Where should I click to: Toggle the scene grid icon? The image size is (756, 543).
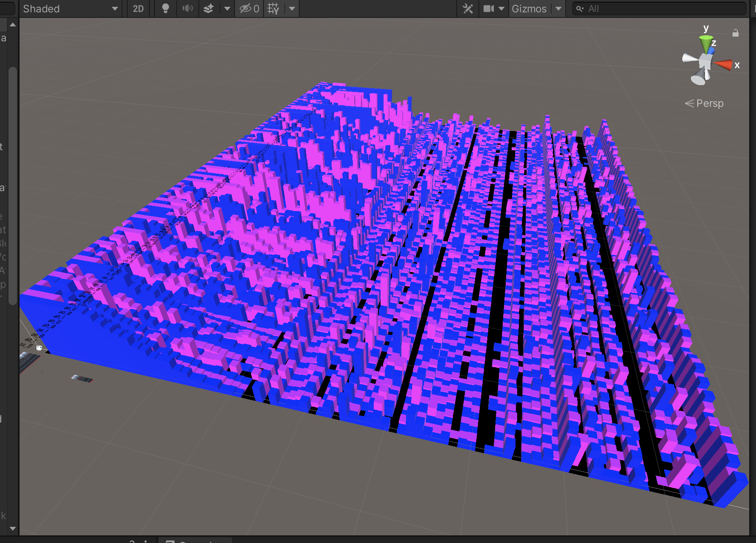coord(274,9)
